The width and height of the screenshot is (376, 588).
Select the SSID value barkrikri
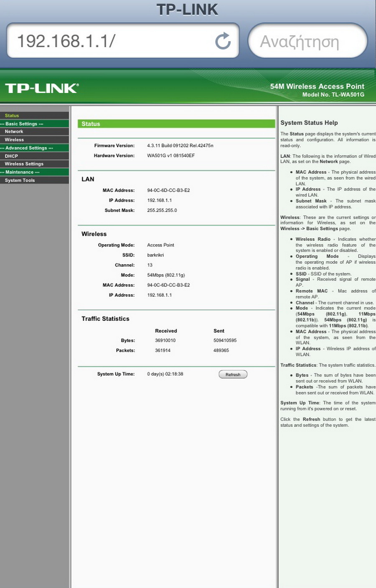[x=155, y=255]
